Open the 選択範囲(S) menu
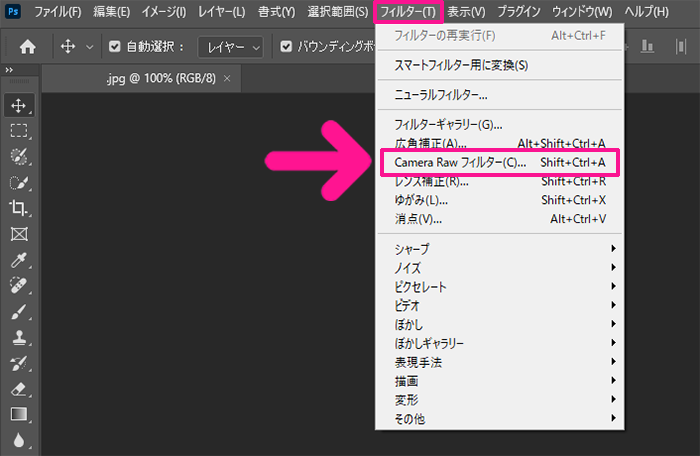700x456 pixels. 338,12
